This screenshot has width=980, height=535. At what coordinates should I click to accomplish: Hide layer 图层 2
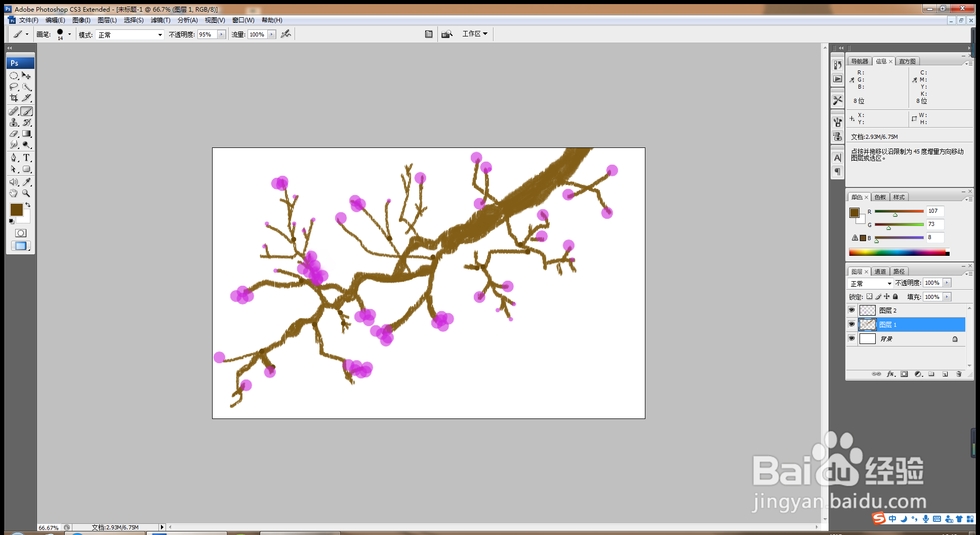coord(851,310)
